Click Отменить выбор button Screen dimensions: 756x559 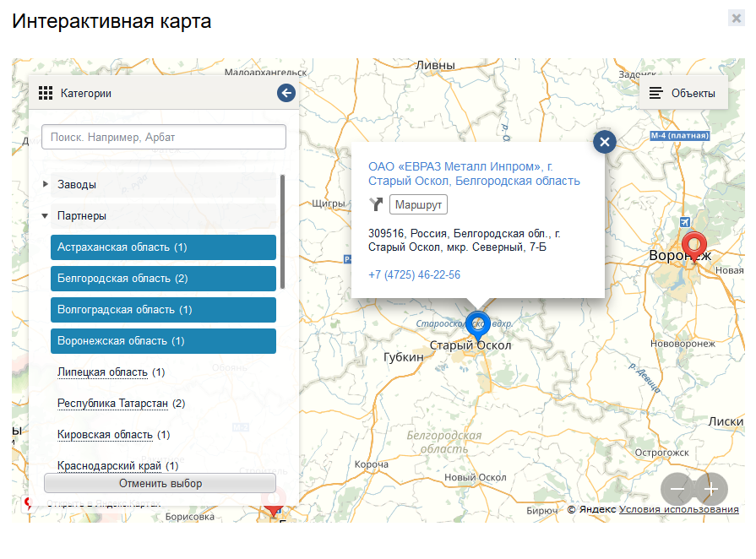click(x=160, y=483)
